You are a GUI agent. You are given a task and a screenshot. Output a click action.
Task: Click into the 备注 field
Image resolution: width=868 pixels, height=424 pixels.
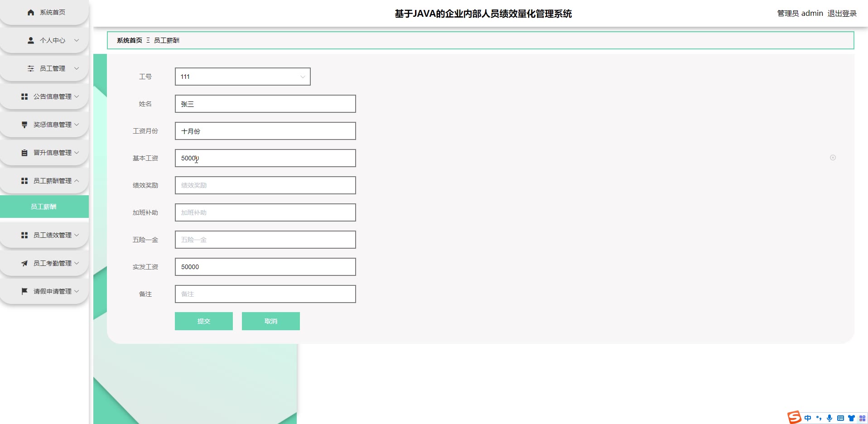point(265,294)
